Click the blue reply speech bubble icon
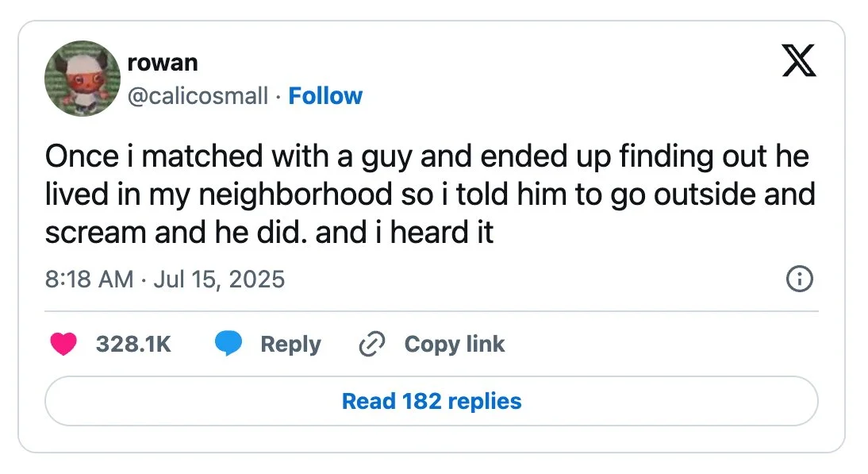Viewport: 868px width, 474px height. point(229,344)
